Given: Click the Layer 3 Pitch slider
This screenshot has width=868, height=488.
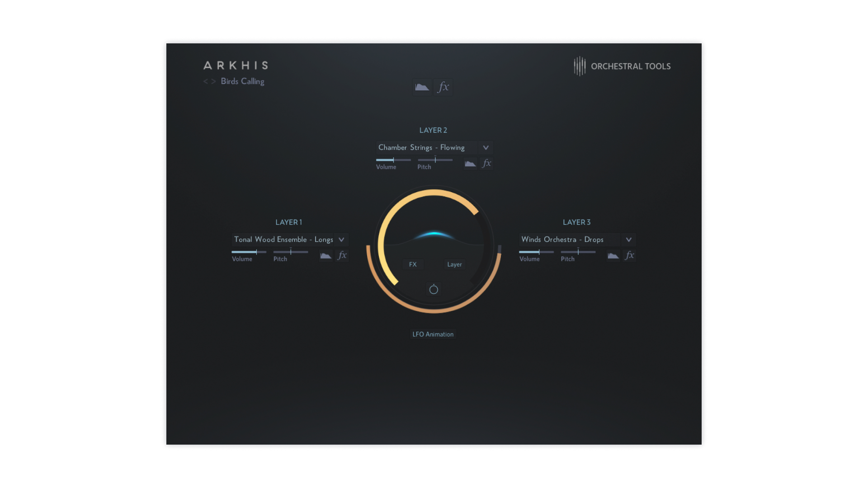Looking at the screenshot, I should (x=578, y=252).
